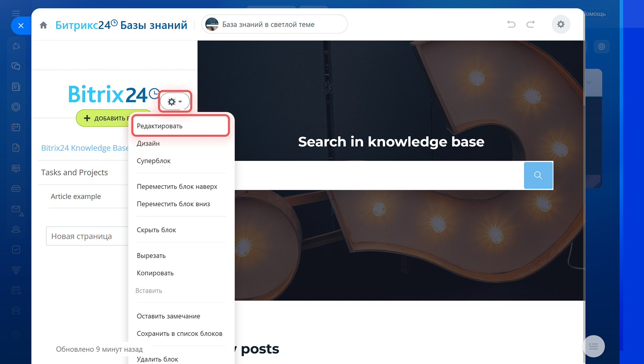The height and width of the screenshot is (364, 644).
Task: Open 'Article example' page link
Action: pos(76,196)
